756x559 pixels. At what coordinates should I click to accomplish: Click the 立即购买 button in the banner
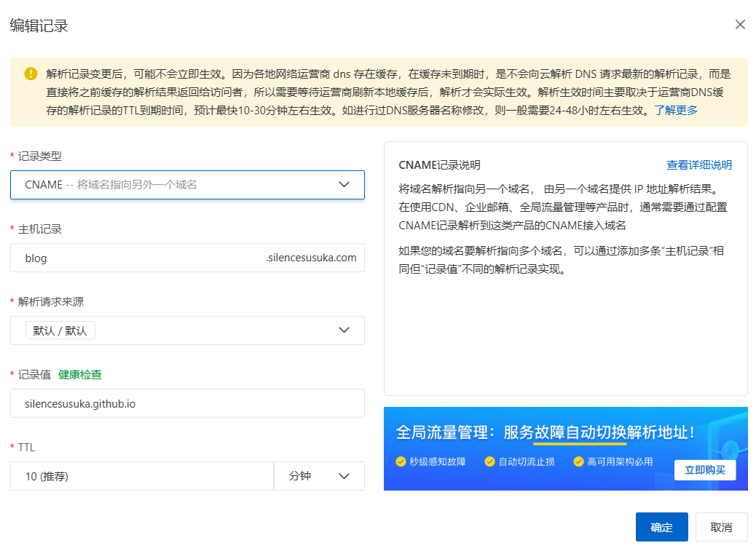(x=704, y=469)
